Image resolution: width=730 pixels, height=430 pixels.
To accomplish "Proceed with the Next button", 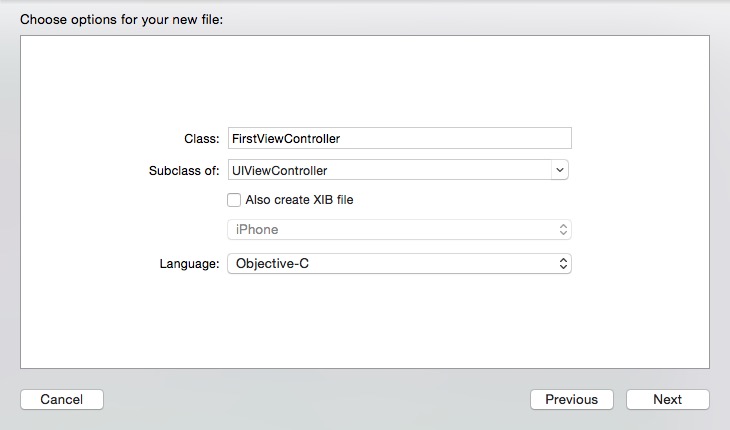I will (x=667, y=399).
